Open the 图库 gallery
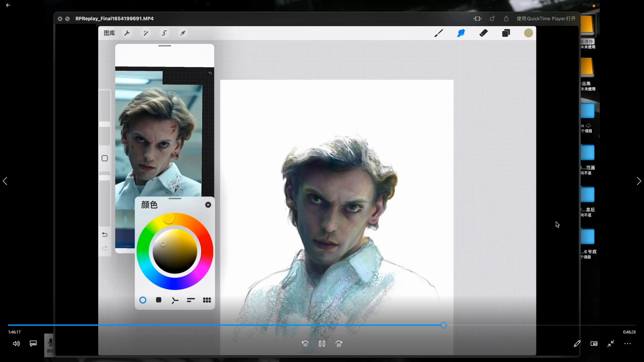 pos(109,33)
